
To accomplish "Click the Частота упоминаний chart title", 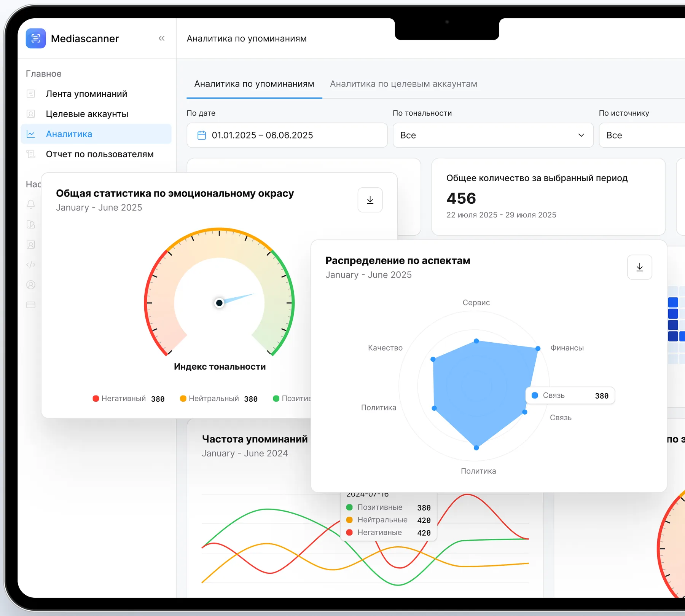I will click(255, 439).
